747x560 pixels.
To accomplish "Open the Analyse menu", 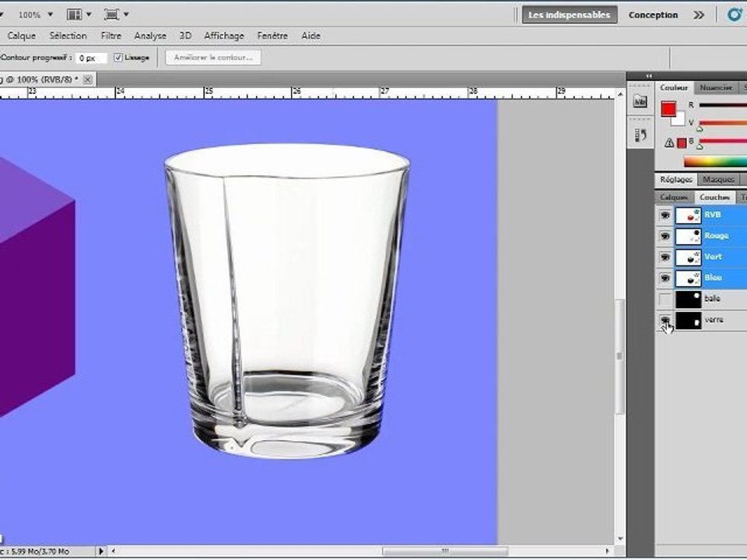I will [x=150, y=36].
